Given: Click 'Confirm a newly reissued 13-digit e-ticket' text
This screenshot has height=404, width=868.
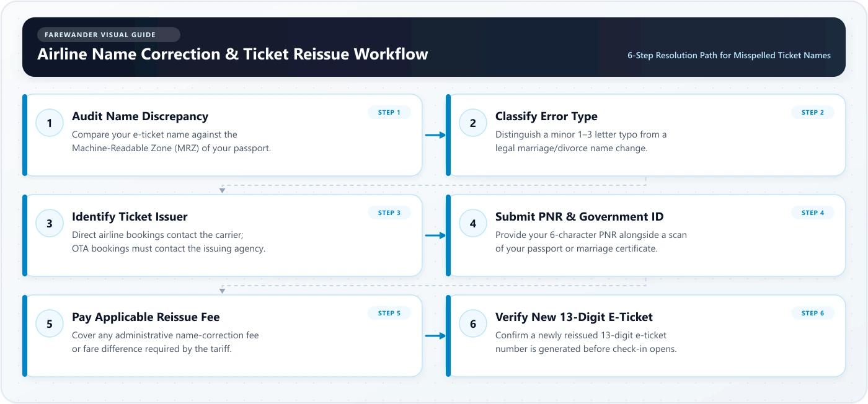Looking at the screenshot, I should [x=581, y=335].
